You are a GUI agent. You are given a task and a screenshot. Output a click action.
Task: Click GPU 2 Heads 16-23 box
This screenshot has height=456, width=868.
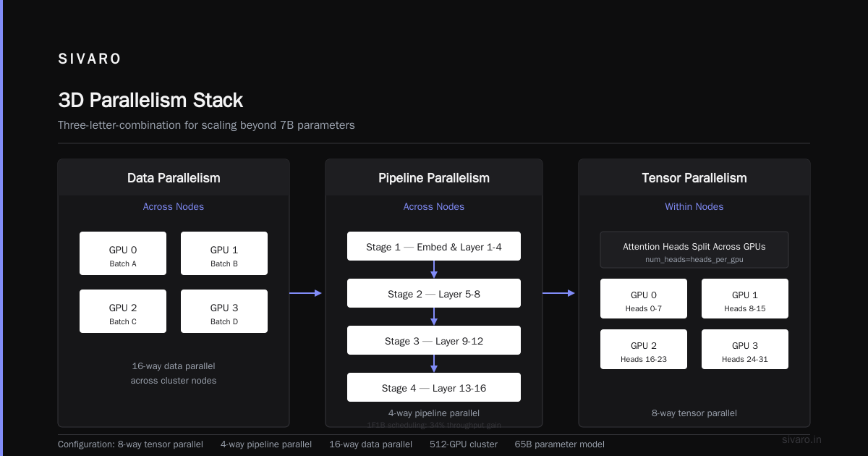point(644,351)
